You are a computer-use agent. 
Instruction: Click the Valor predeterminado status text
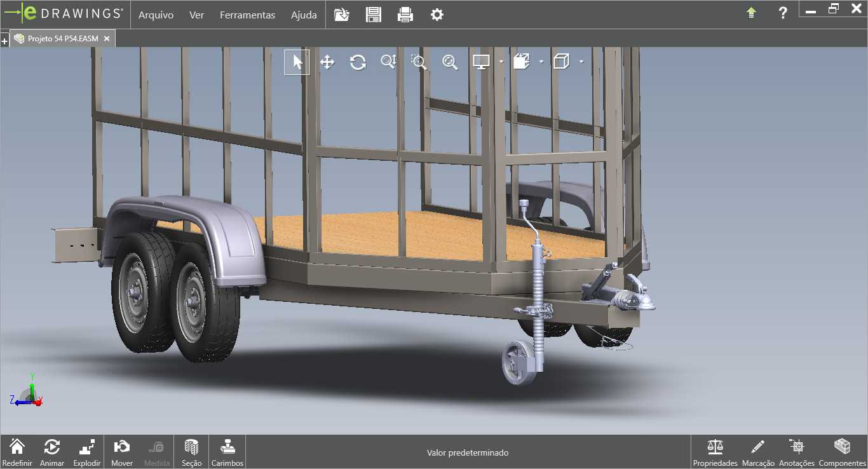[x=468, y=453]
